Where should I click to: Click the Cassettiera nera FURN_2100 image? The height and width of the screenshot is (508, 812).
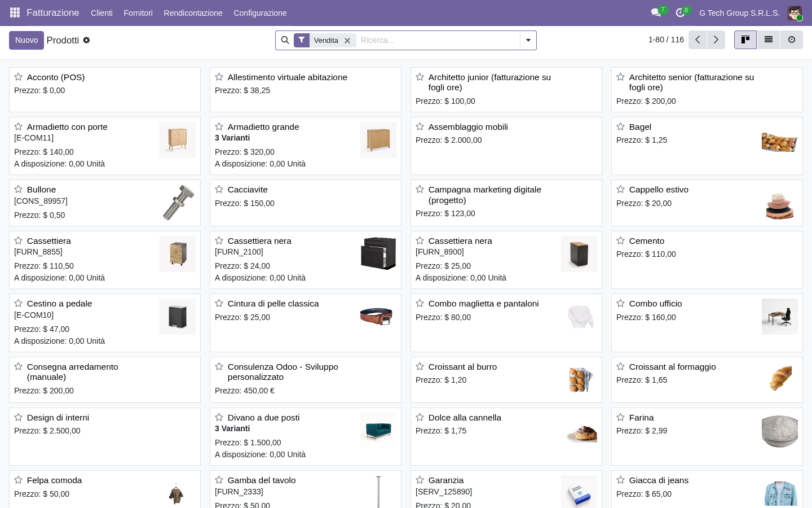point(378,254)
